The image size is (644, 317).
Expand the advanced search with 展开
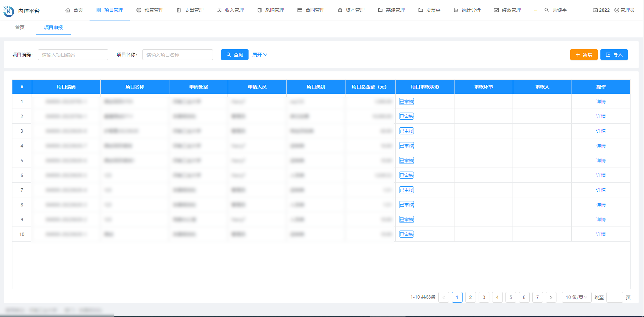260,55
